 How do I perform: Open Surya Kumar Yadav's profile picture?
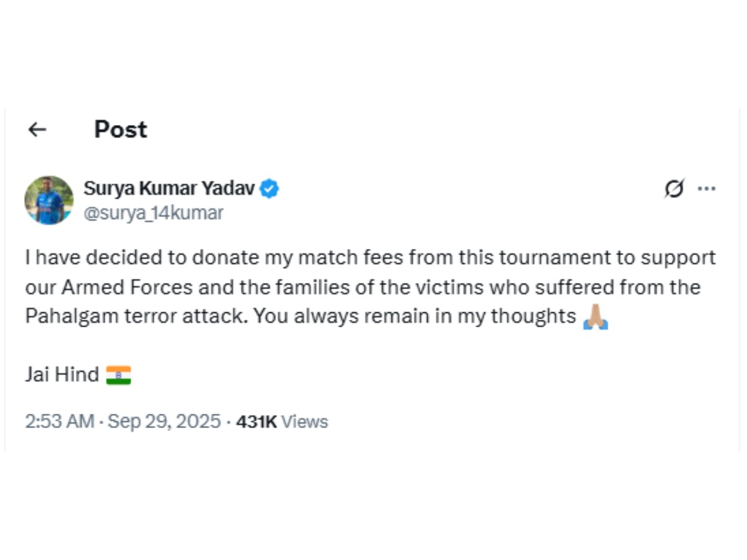pos(49,200)
